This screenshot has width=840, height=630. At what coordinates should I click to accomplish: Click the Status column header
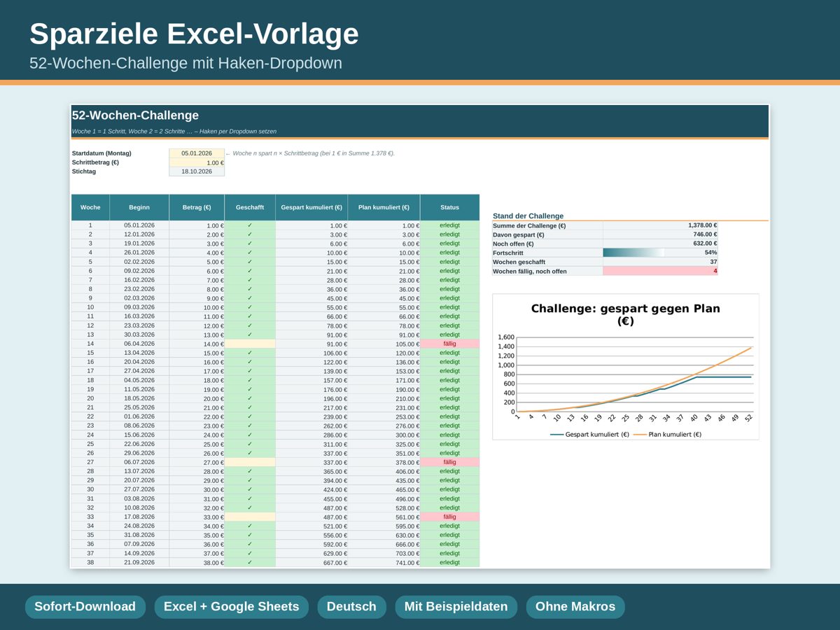point(449,207)
